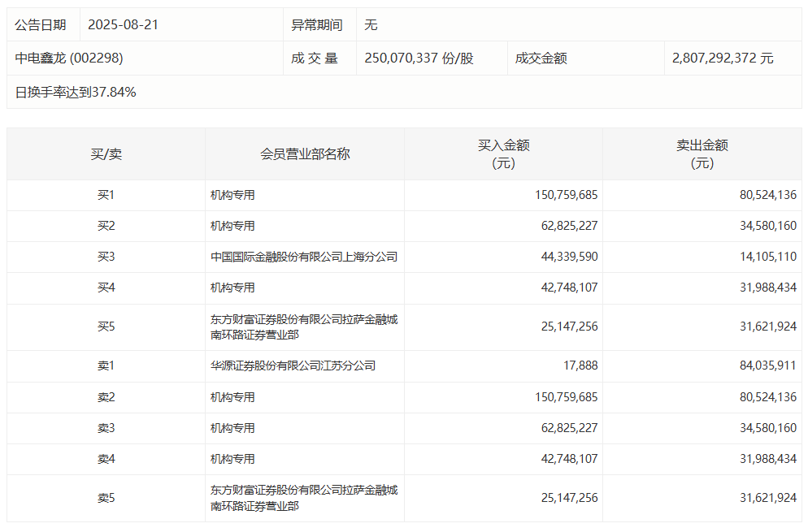Open 东方财富证券 拉萨金融城南环路 branch in row 买5

tap(304, 327)
